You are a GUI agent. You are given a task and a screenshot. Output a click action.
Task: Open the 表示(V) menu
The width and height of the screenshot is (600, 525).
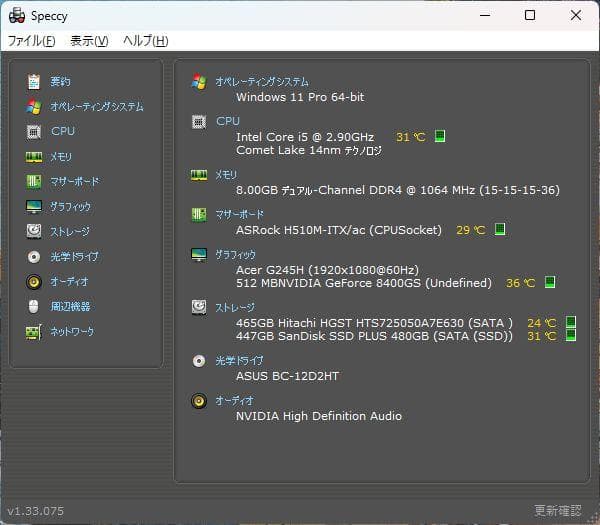(89, 41)
